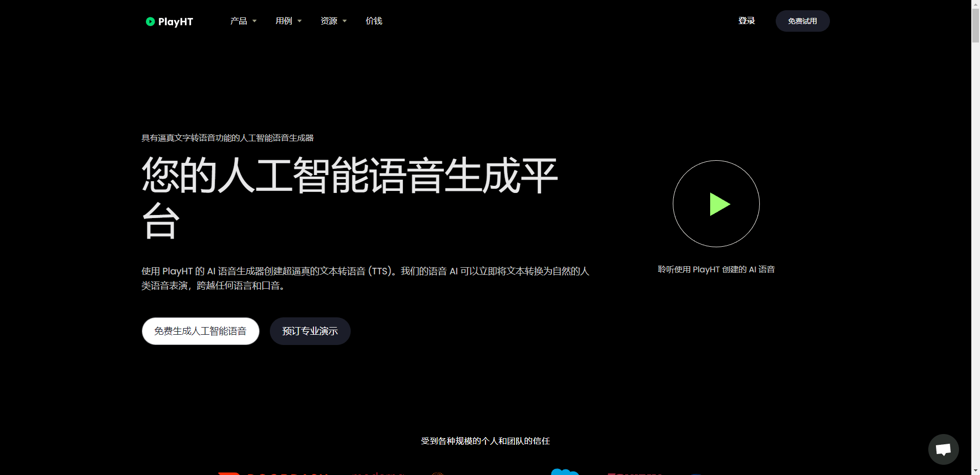Click the Salesforce cloud logo
This screenshot has height=475, width=980.
point(564,472)
